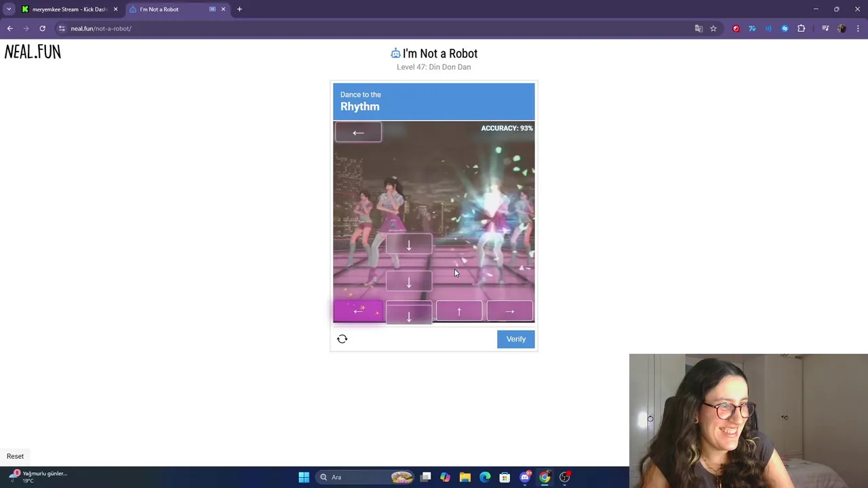Click the refresh captcha icon
This screenshot has width=868, height=488.
pos(342,339)
